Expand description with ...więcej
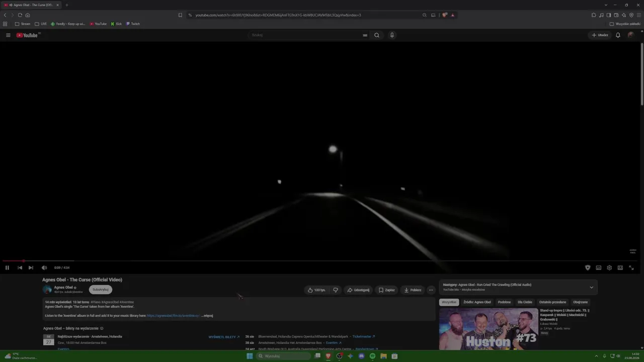 [207, 316]
